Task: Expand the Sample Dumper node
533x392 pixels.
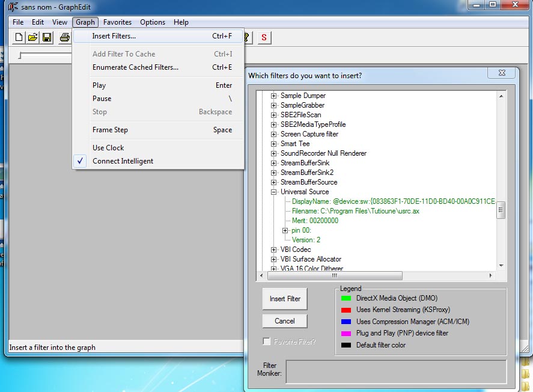Action: tap(273, 96)
